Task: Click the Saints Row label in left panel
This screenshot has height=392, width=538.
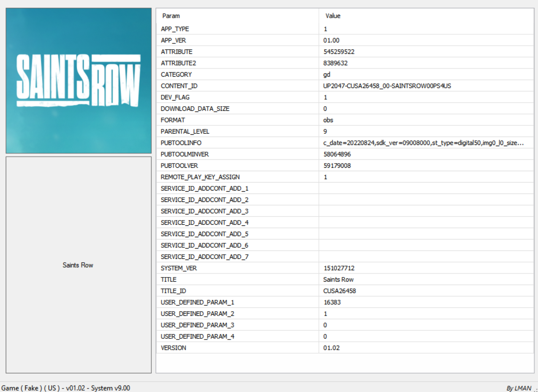Action: [x=78, y=265]
